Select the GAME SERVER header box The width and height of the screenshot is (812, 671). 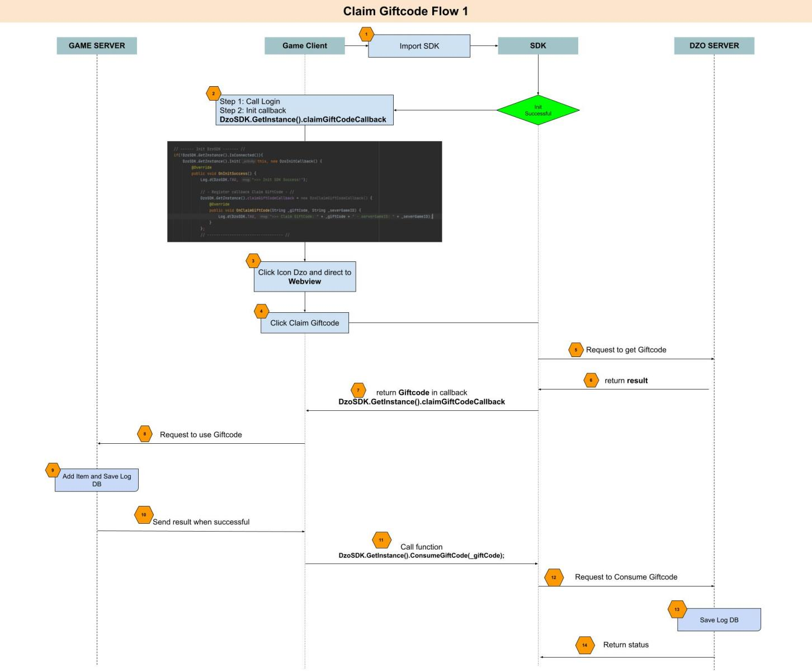(x=97, y=45)
